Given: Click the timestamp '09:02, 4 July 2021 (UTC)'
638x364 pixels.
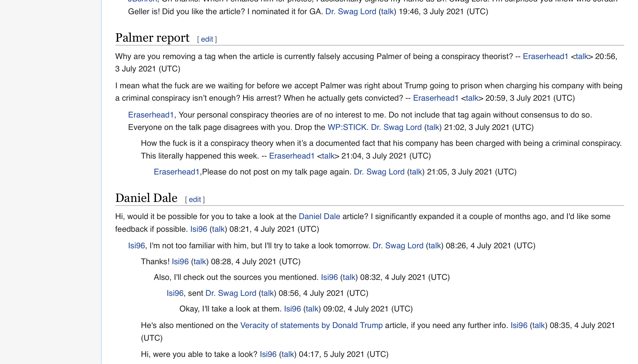Looking at the screenshot, I should [368, 309].
